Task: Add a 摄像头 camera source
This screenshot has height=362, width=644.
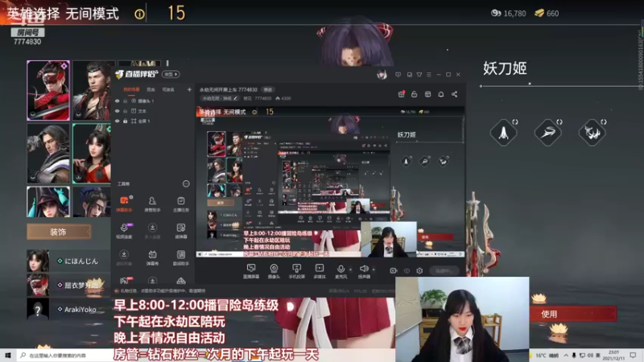Action: (x=274, y=271)
